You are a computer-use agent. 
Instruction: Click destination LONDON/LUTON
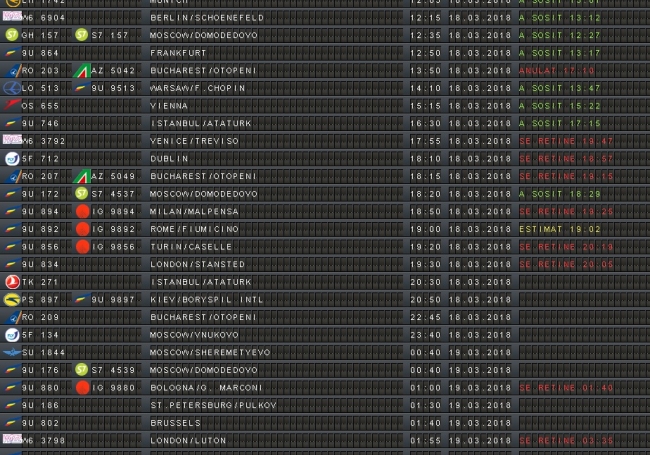tap(188, 440)
